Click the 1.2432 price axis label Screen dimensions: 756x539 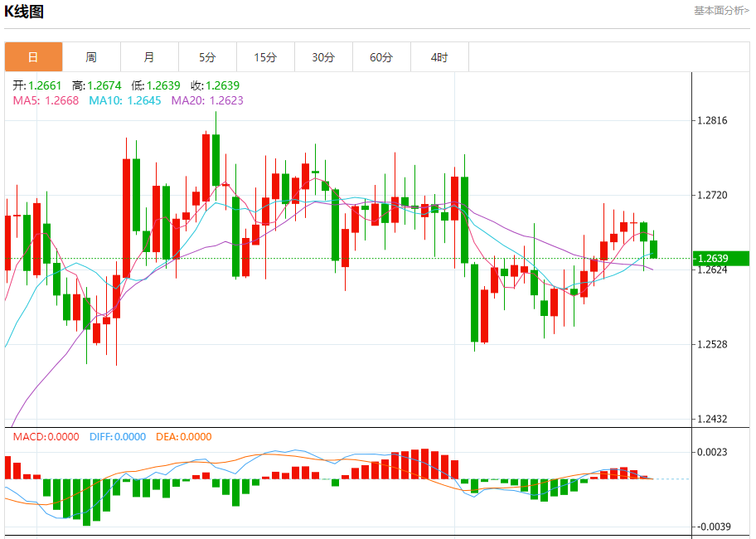coord(712,419)
